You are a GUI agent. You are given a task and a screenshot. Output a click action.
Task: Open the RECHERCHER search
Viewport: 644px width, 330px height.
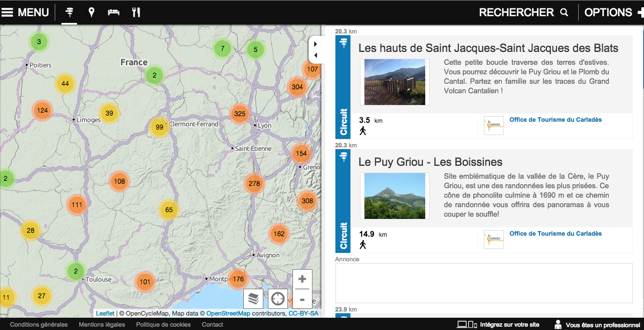pyautogui.click(x=523, y=12)
